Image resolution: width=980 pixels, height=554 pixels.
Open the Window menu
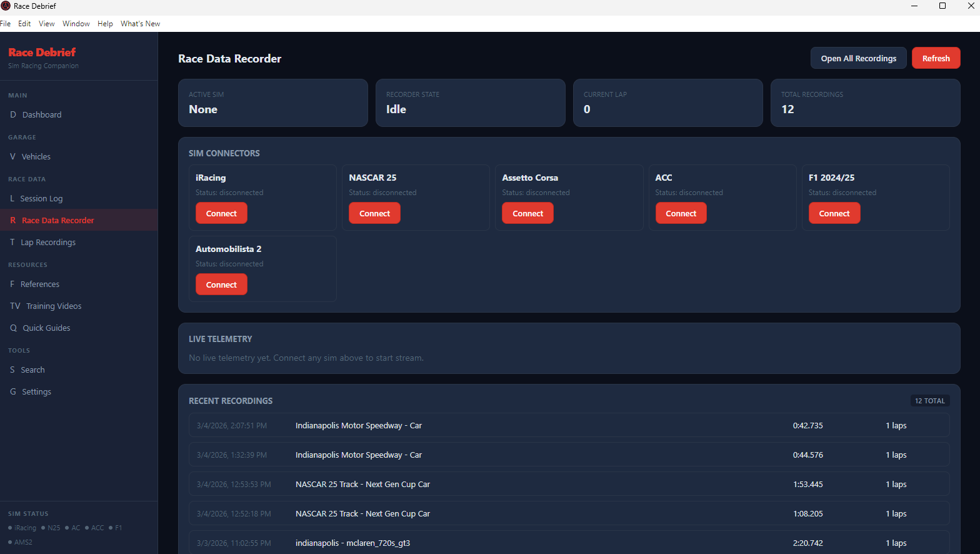[76, 24]
